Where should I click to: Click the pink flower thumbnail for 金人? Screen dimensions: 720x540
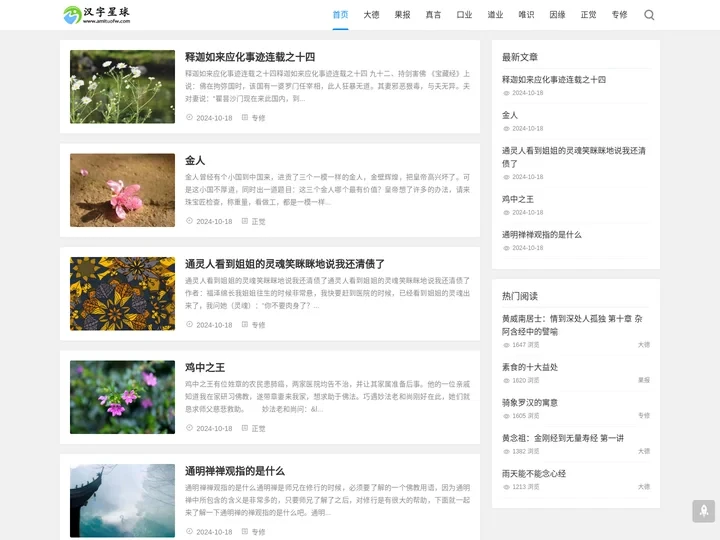[122, 190]
